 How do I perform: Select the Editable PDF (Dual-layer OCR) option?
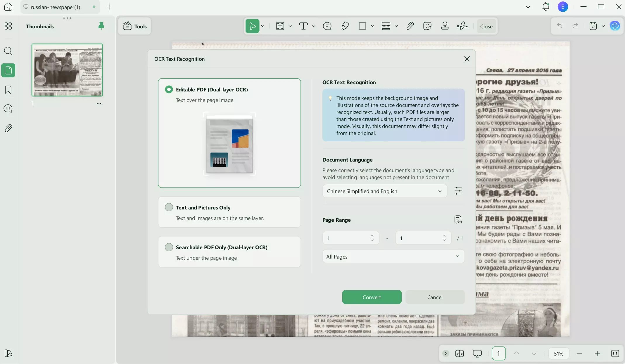[169, 89]
